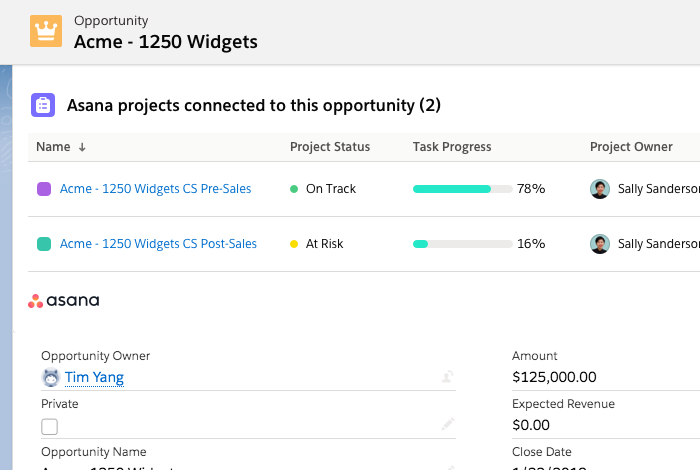The height and width of the screenshot is (470, 700).
Task: Click Tim Yang's avatar icon
Action: point(51,377)
